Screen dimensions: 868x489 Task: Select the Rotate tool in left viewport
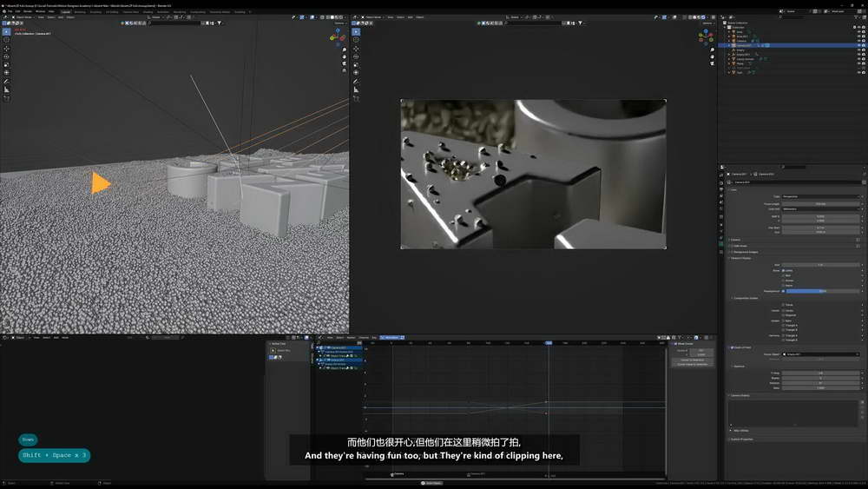(x=7, y=56)
